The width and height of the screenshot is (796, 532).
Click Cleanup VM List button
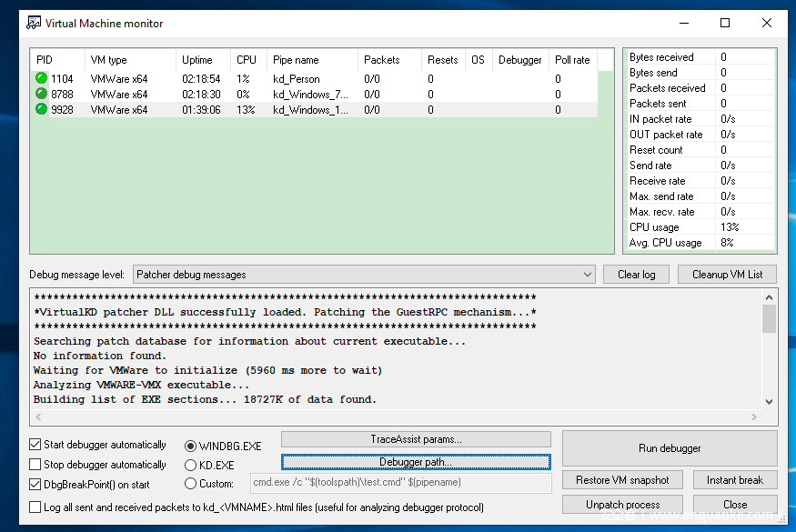click(727, 274)
